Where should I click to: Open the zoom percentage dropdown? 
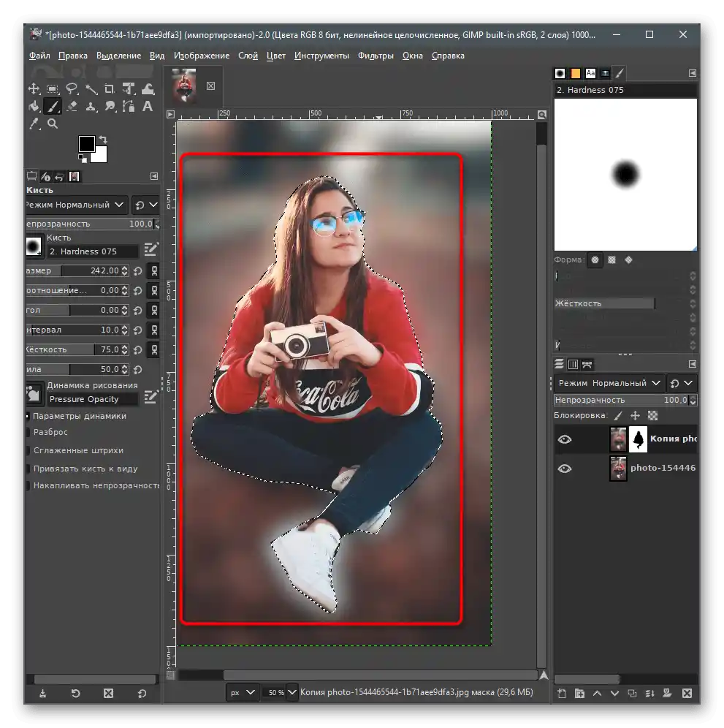(x=292, y=692)
